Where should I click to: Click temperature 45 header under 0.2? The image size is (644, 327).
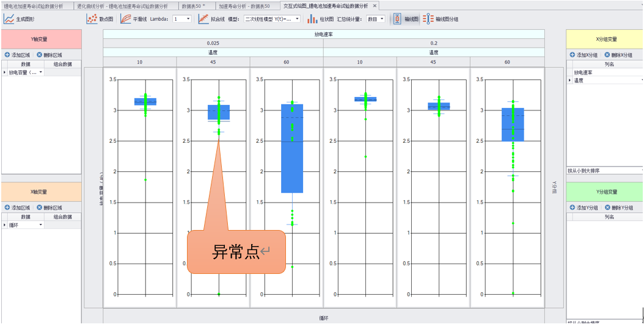tap(433, 62)
